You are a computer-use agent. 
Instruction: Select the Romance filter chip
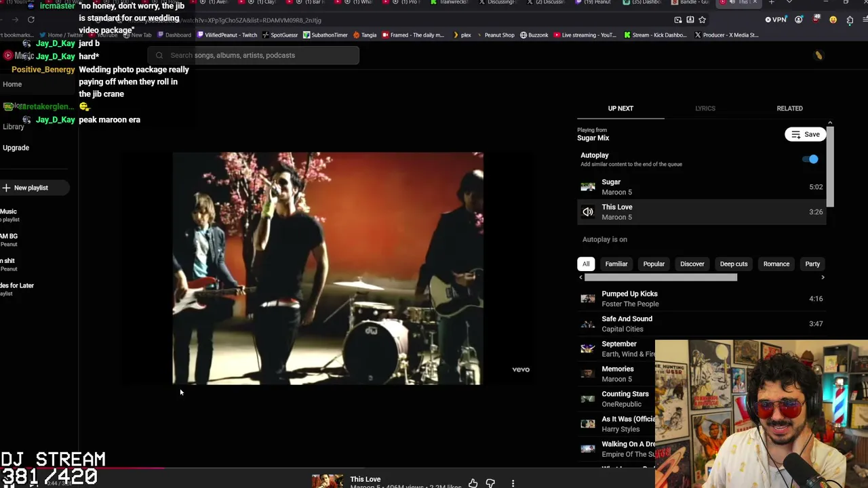pyautogui.click(x=776, y=264)
